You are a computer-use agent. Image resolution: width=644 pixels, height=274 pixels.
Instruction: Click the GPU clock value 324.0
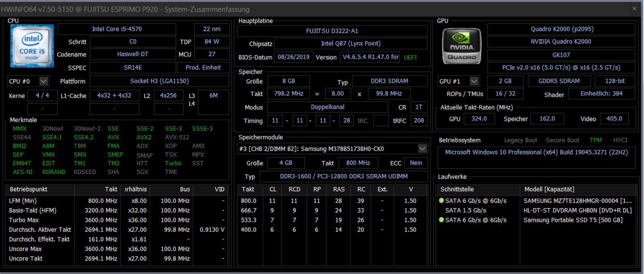[479, 119]
